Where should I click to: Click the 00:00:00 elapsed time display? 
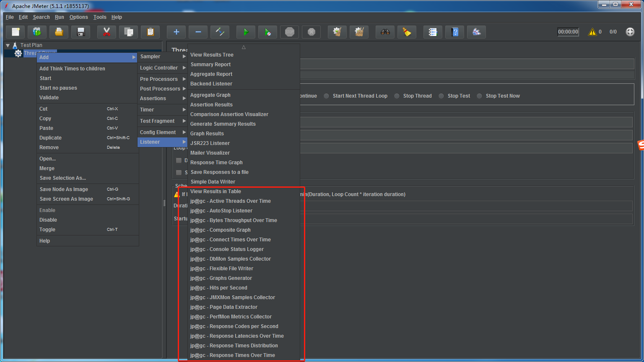pos(568,32)
